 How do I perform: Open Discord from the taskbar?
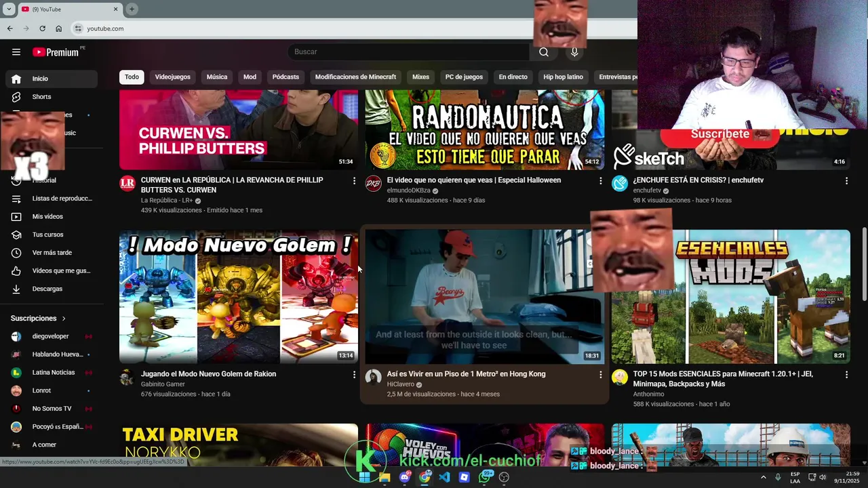point(405,477)
